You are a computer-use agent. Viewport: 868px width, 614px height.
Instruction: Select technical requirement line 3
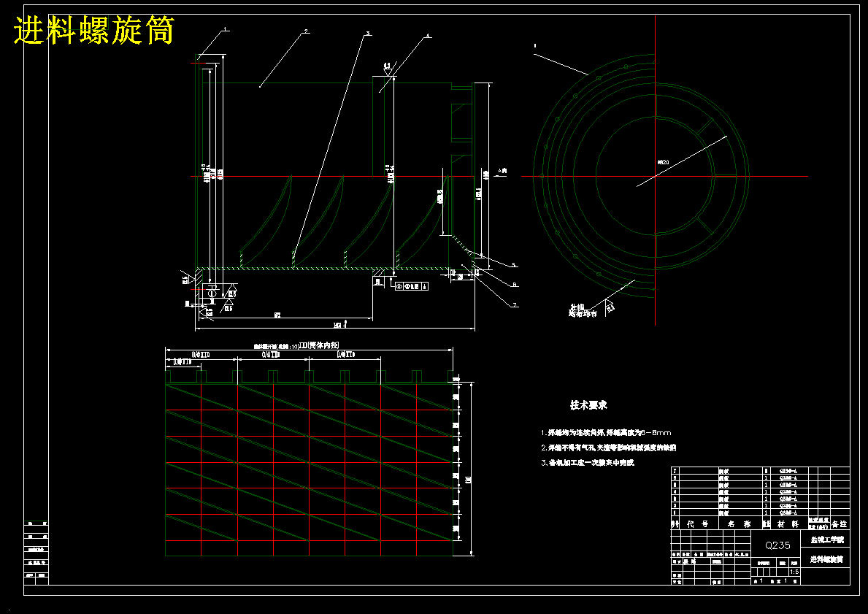point(588,462)
